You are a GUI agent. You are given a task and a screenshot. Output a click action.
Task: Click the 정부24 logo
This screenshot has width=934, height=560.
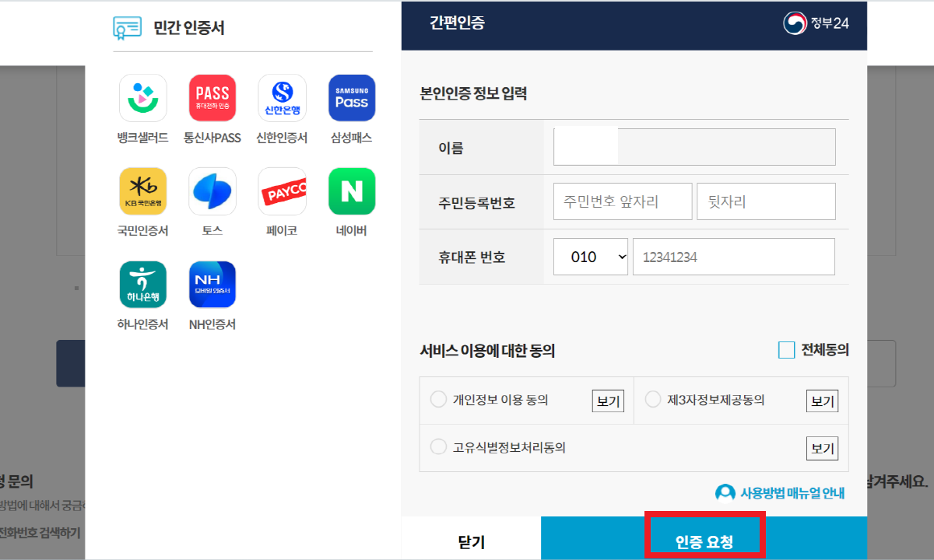pos(816,23)
